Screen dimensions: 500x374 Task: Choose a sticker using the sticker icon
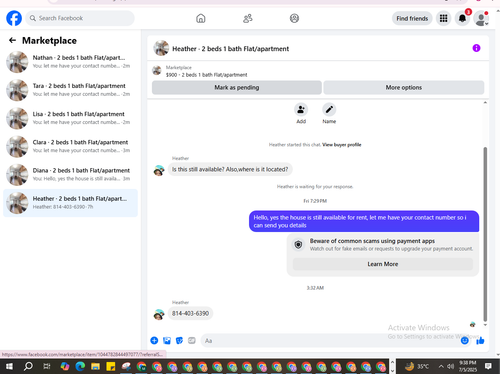click(179, 340)
